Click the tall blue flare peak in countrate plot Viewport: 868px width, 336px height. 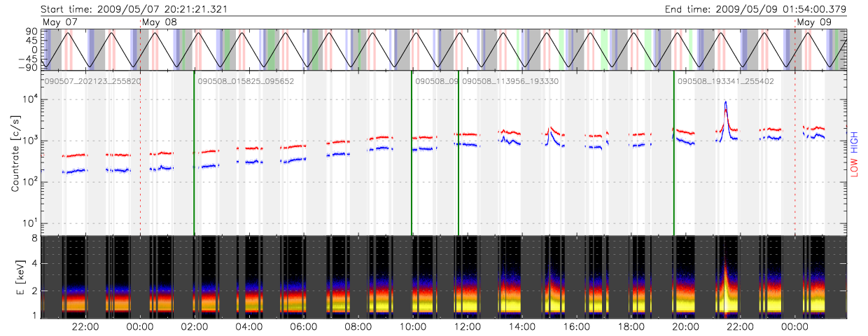(726, 104)
